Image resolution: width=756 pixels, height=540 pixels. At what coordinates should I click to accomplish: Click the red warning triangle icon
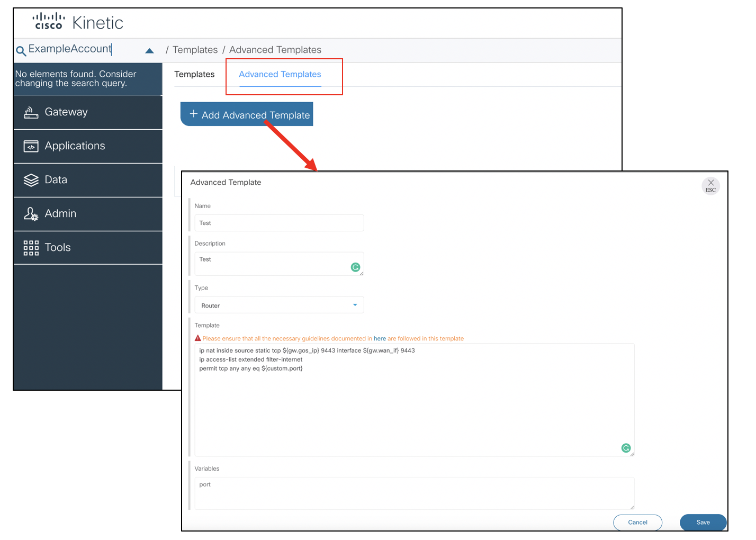click(x=198, y=338)
